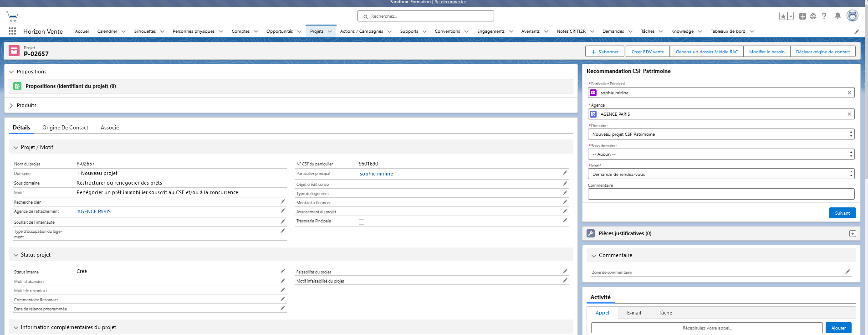Click in the Commentaire text field
This screenshot has width=868, height=335.
[x=721, y=194]
